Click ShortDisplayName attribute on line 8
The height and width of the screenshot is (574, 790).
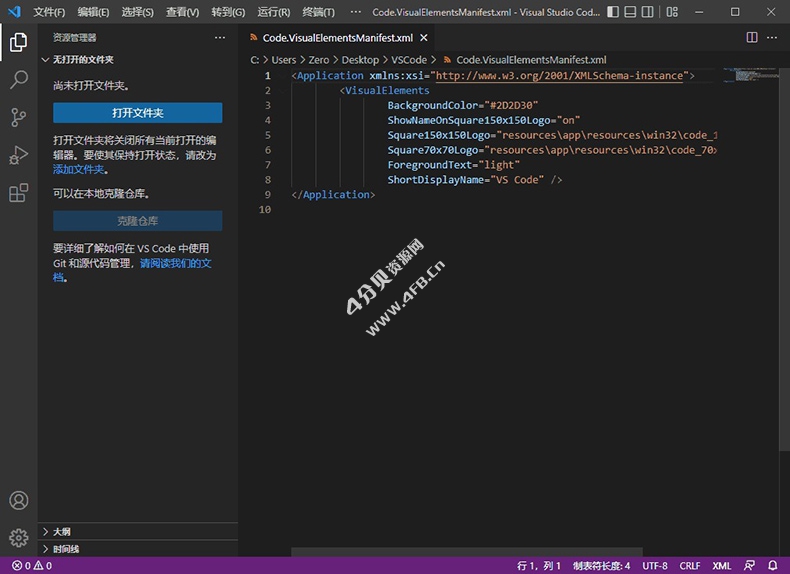tap(435, 180)
